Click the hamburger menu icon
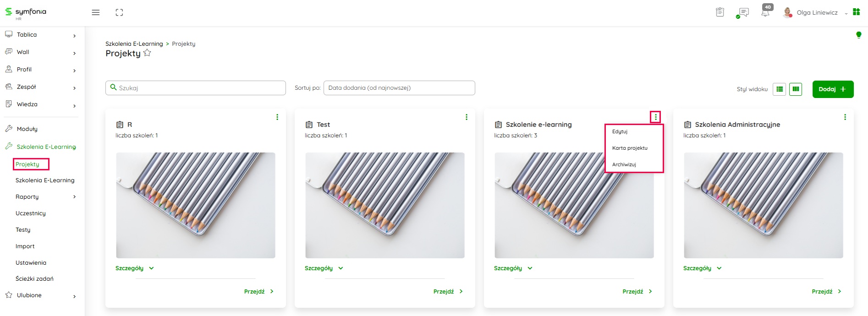The width and height of the screenshot is (868, 316). coord(95,13)
